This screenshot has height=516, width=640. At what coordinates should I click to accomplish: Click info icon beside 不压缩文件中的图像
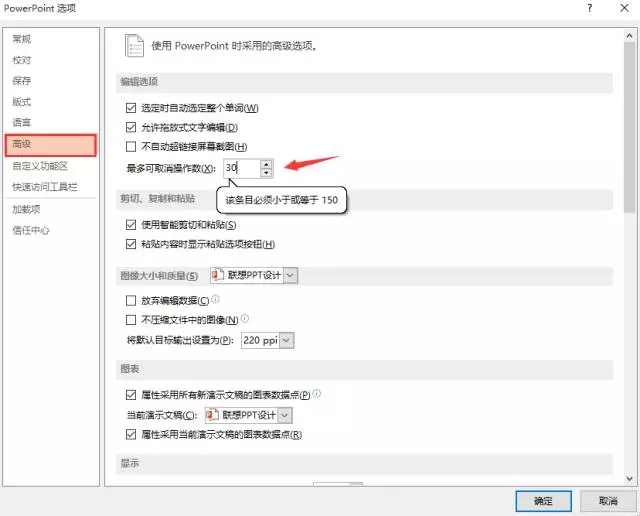point(244,319)
